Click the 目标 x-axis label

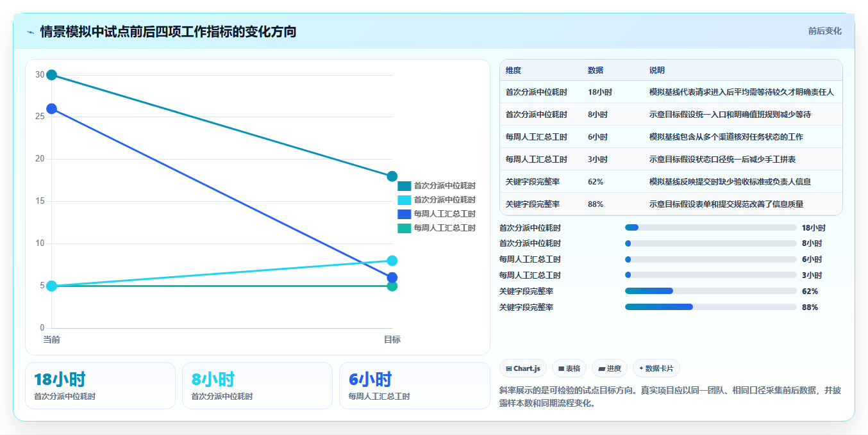(392, 340)
